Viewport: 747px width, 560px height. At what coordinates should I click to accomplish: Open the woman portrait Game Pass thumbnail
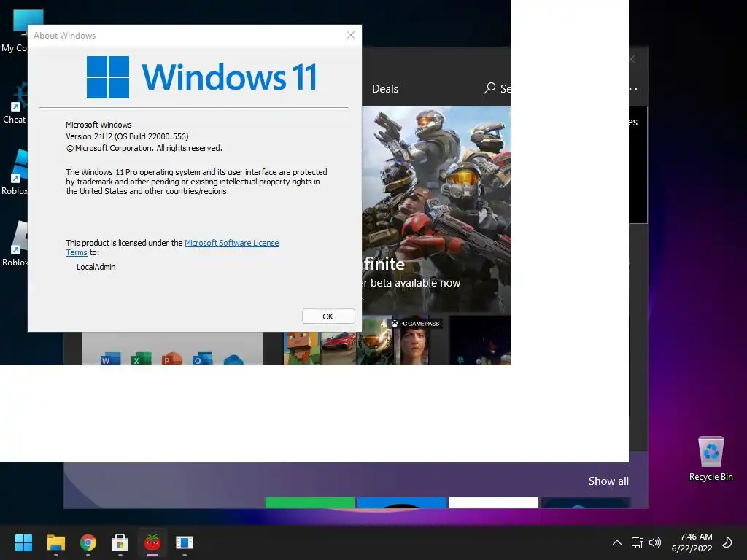pyautogui.click(x=414, y=346)
